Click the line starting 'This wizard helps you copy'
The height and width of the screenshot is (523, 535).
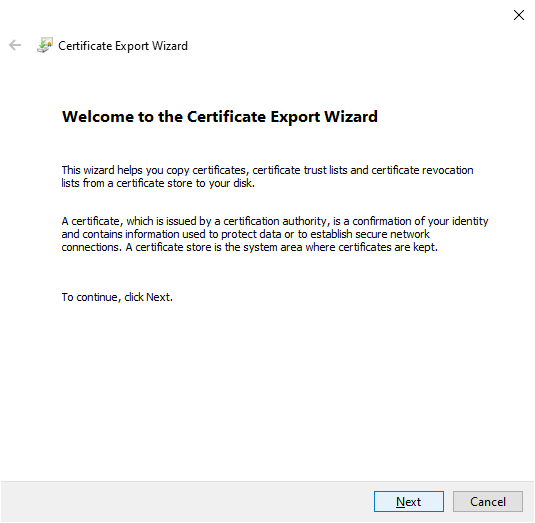tap(268, 170)
